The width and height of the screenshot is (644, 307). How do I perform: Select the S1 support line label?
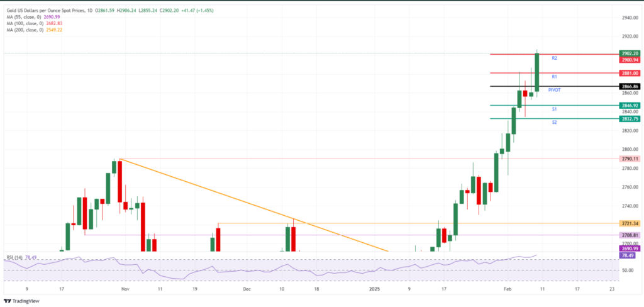pyautogui.click(x=554, y=109)
